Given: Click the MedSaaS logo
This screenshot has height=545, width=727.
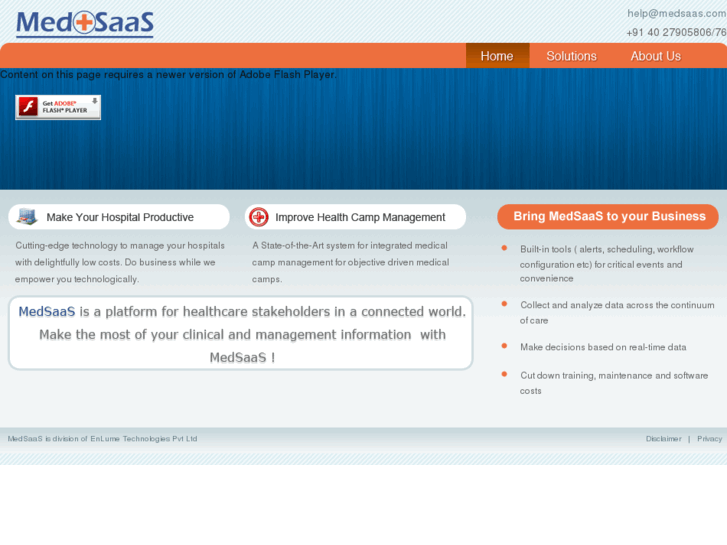Looking at the screenshot, I should (85, 24).
